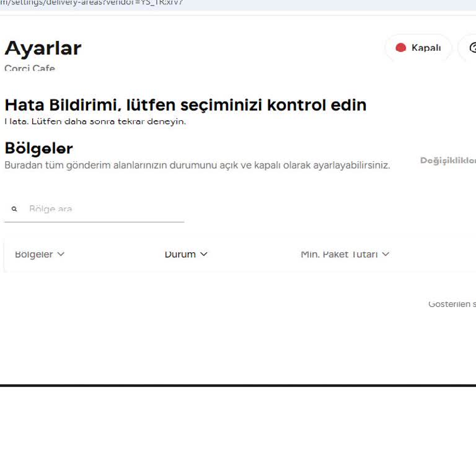476x476 pixels.
Task: Click the magnifier search icon
Action: (x=14, y=209)
